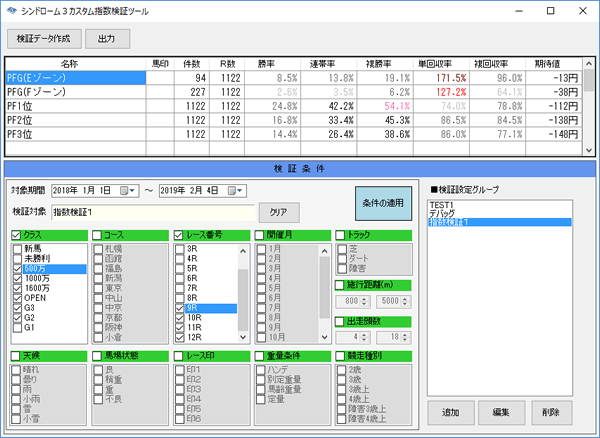The width and height of the screenshot is (600, 438).
Task: Select 9R in race number list
Action: tap(211, 308)
